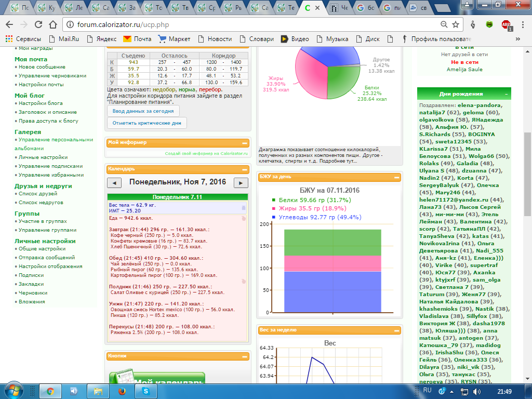
Task: Switch to the Google 'бо' tab
Action: click(x=366, y=7)
